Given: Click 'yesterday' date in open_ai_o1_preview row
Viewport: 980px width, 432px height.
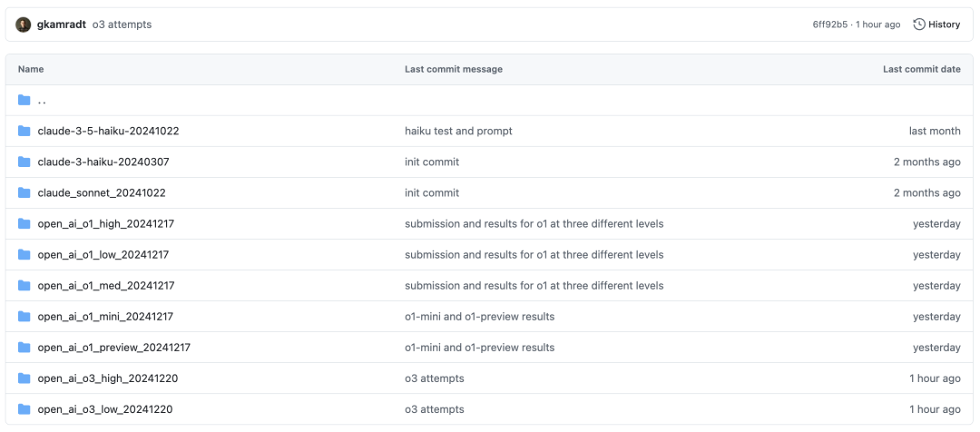Looking at the screenshot, I should [x=936, y=347].
